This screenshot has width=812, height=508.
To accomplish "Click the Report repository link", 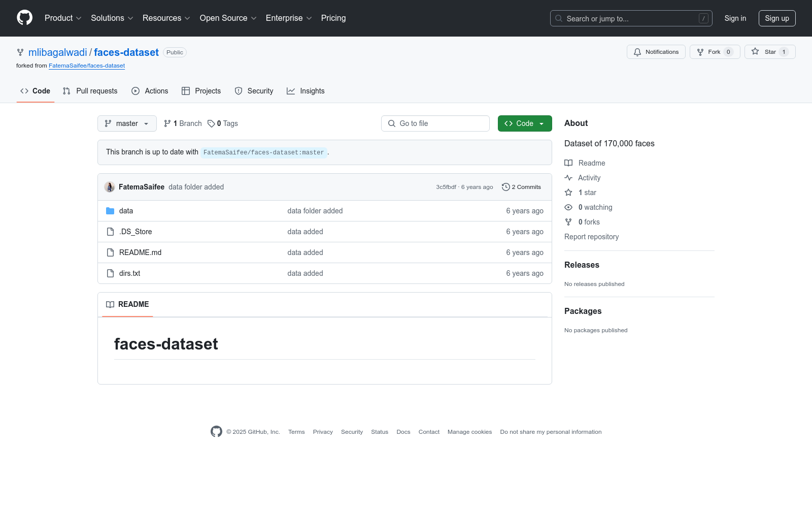I will [x=592, y=237].
